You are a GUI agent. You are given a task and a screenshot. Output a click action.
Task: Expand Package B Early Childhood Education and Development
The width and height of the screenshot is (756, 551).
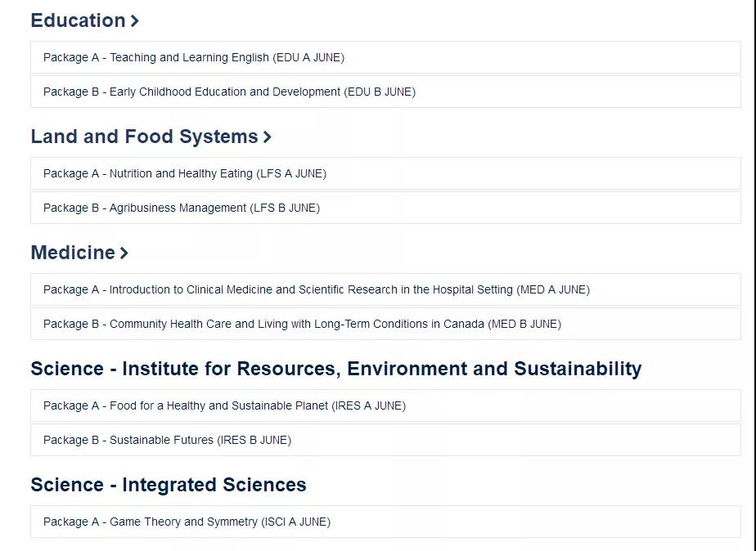(x=385, y=92)
